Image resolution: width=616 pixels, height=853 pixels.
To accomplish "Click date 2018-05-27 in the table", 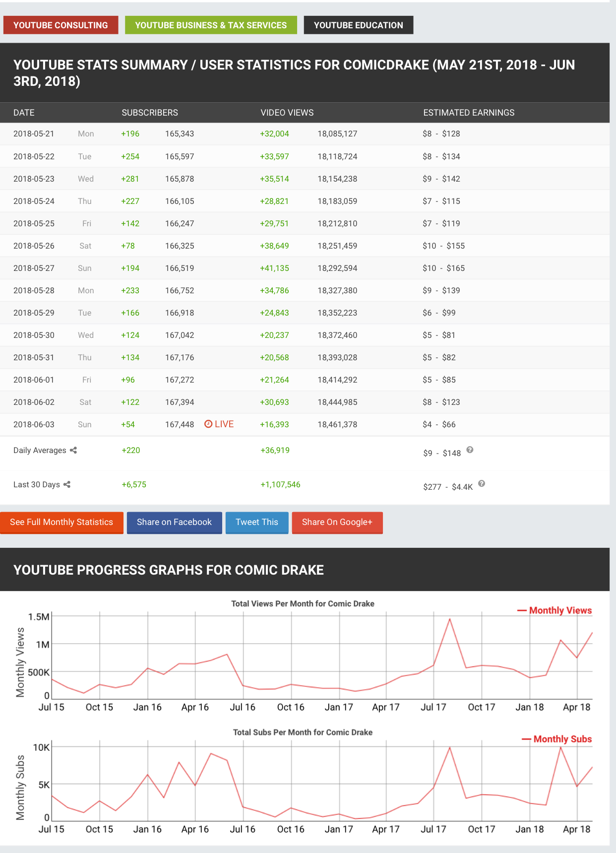I will click(34, 268).
